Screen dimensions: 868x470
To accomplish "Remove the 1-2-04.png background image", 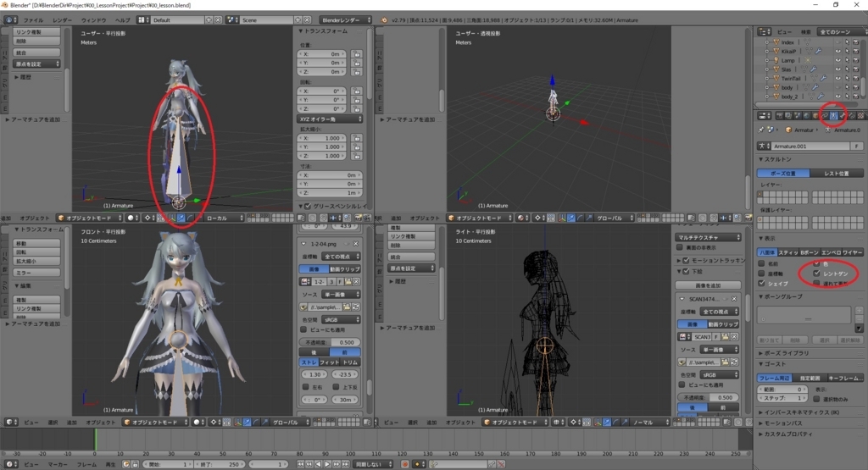I will coord(356,244).
